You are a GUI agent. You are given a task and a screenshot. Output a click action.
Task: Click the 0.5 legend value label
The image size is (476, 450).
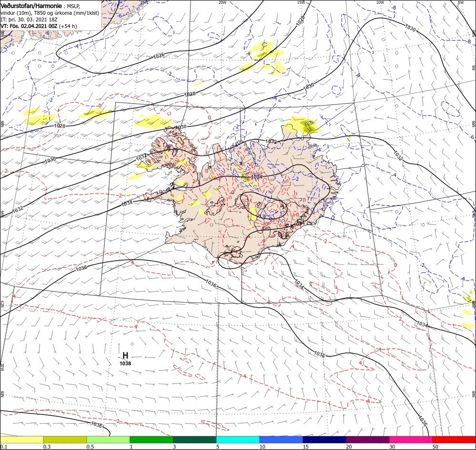(x=90, y=447)
